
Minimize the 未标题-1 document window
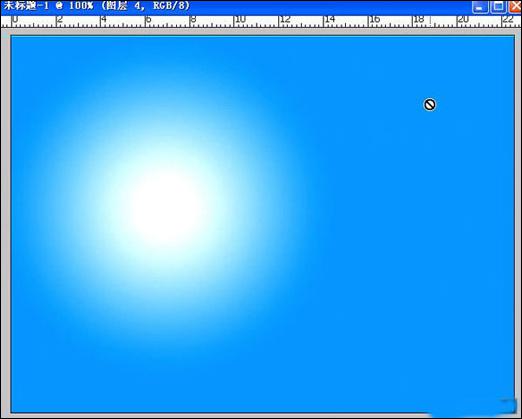point(480,6)
